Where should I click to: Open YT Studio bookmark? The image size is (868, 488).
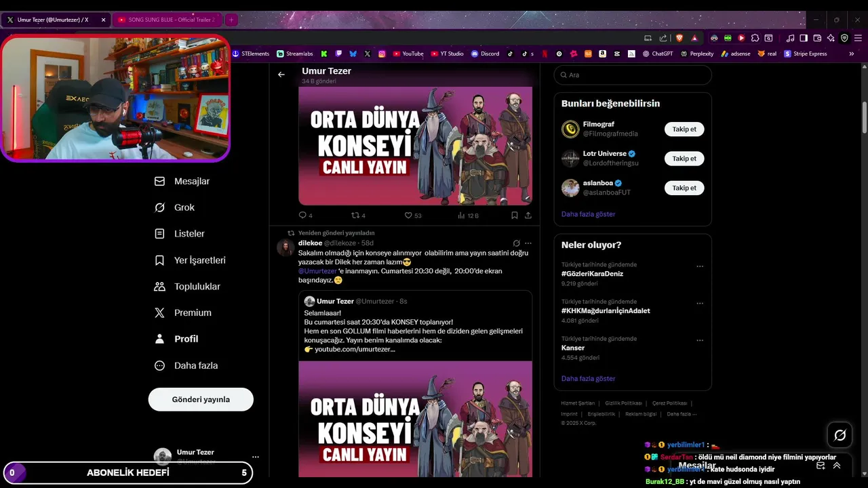click(448, 54)
